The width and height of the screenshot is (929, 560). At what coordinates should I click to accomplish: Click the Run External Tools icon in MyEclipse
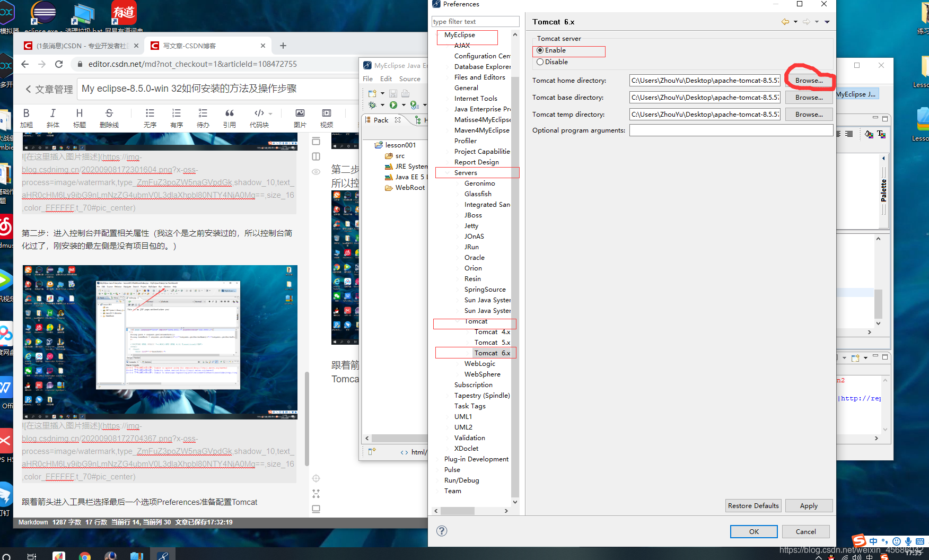[414, 105]
